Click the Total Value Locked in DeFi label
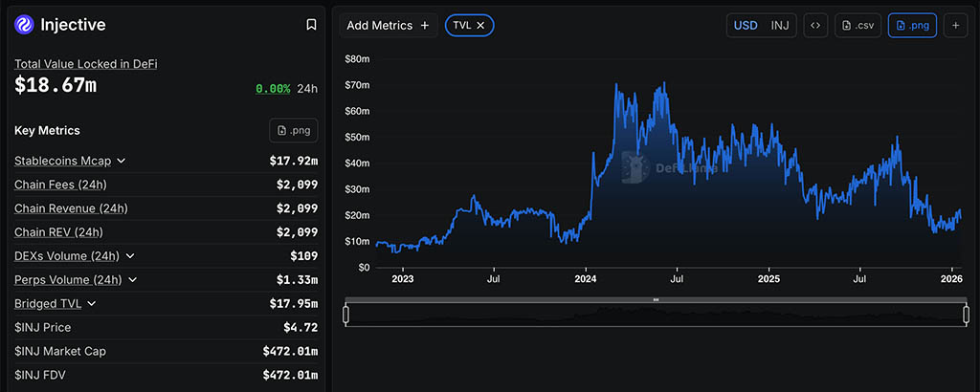This screenshot has width=980, height=392. 86,64
